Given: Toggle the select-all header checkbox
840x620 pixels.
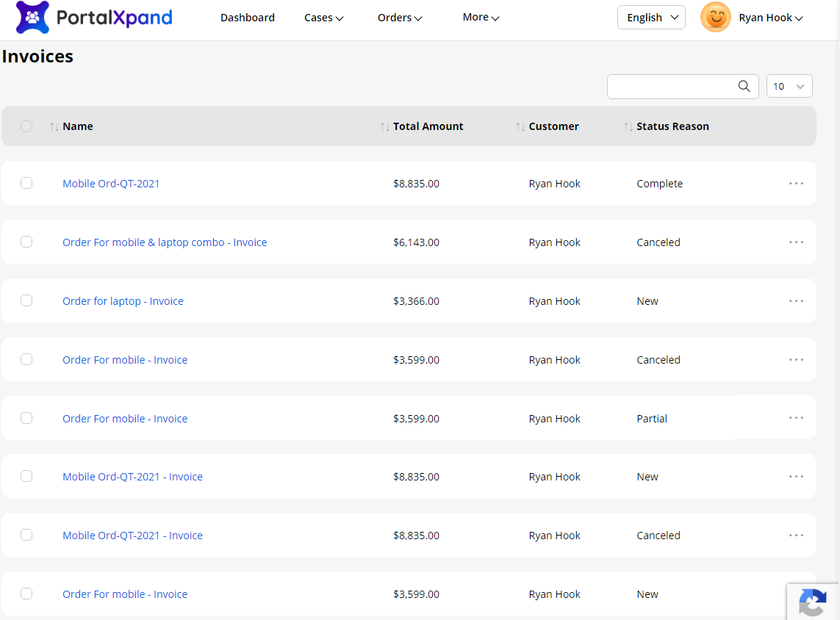Looking at the screenshot, I should tap(26, 126).
